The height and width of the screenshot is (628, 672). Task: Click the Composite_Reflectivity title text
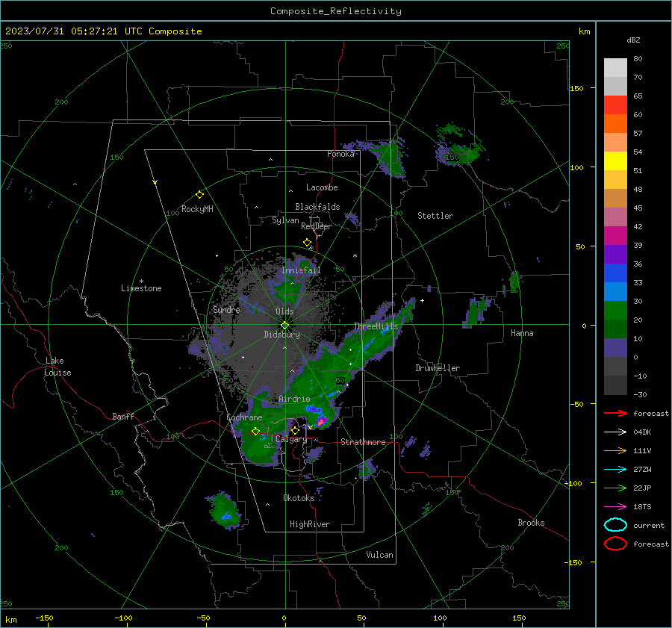336,11
